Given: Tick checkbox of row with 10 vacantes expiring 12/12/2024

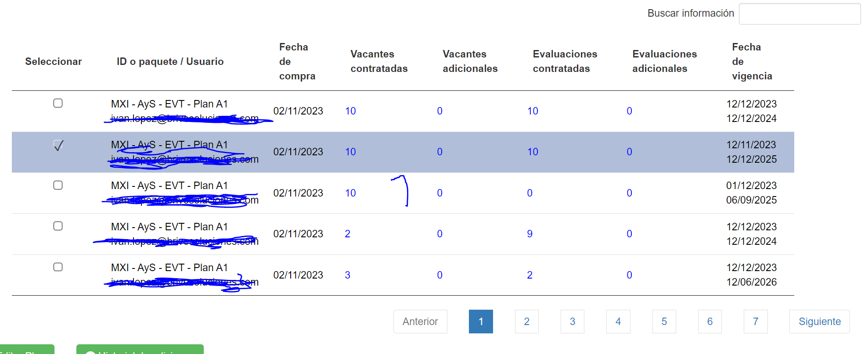Looking at the screenshot, I should (58, 103).
